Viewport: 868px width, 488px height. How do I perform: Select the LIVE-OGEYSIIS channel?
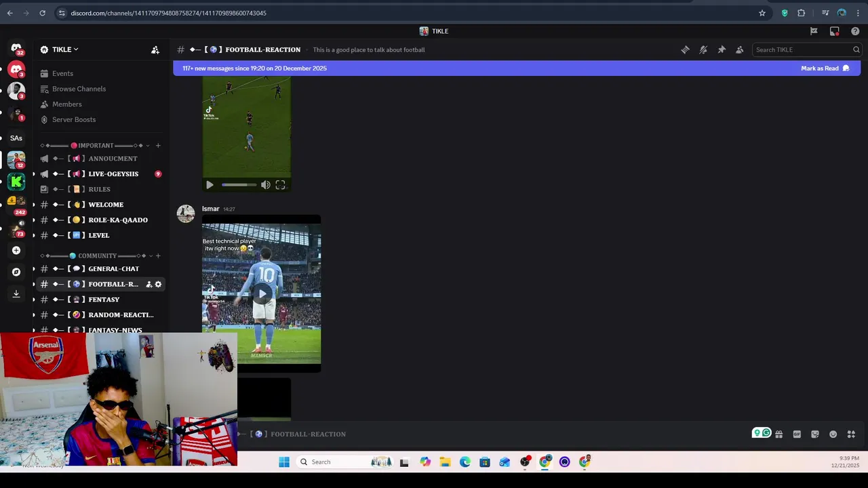pyautogui.click(x=99, y=174)
